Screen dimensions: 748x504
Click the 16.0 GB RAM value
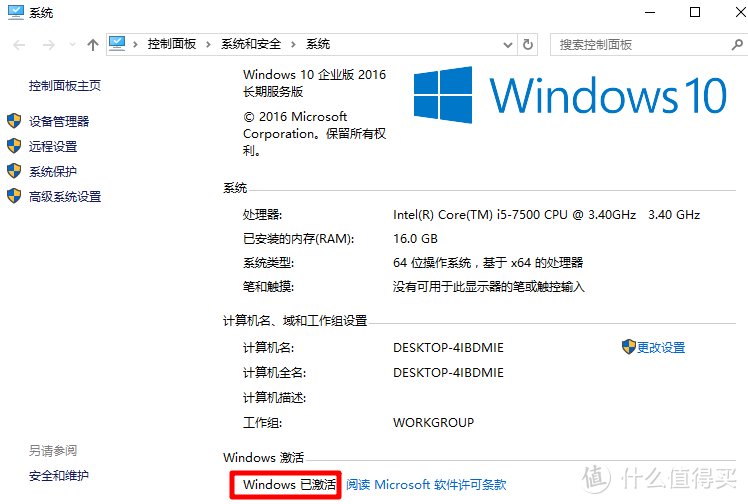[x=416, y=239]
